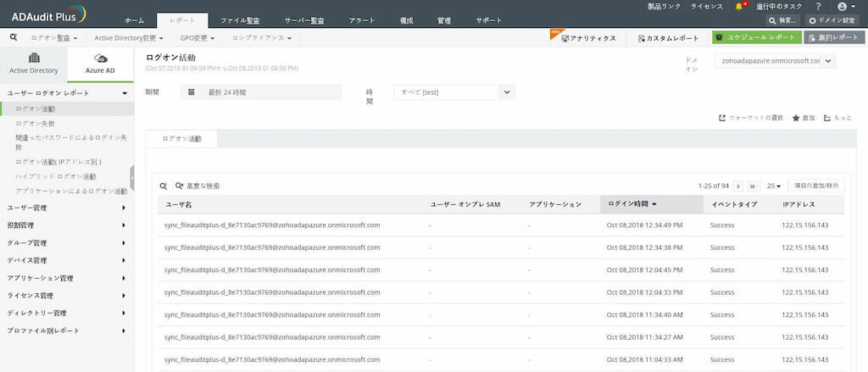The image size is (868, 372).
Task: Click the ログオン活動 result tab
Action: click(x=181, y=139)
